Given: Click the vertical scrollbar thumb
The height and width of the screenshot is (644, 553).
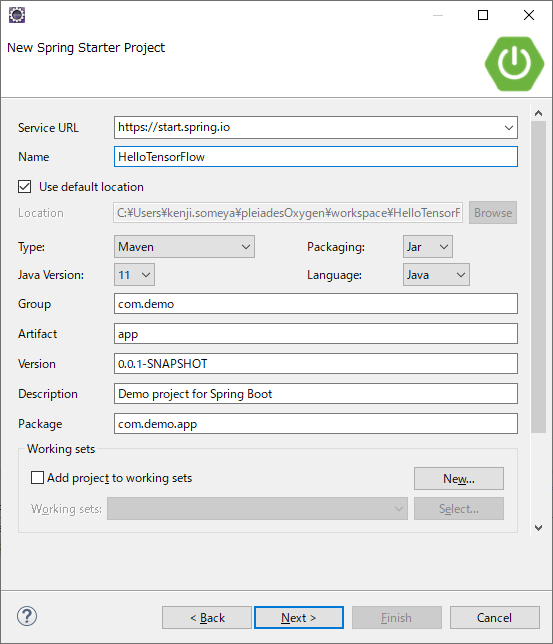Looking at the screenshot, I should click(538, 277).
